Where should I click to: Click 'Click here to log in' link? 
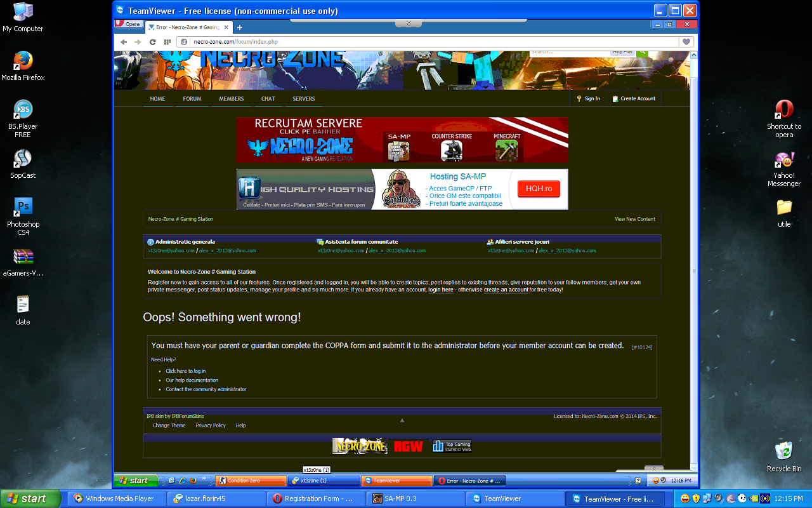(186, 371)
